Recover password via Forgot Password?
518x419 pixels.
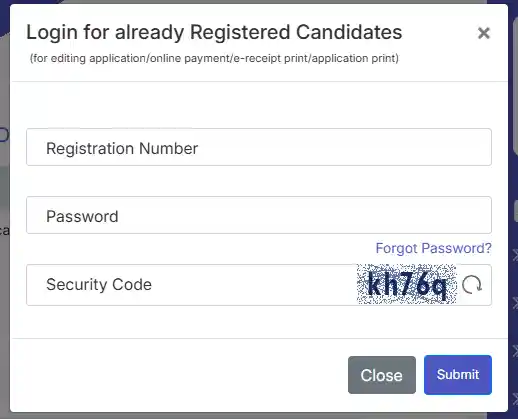[x=433, y=248]
